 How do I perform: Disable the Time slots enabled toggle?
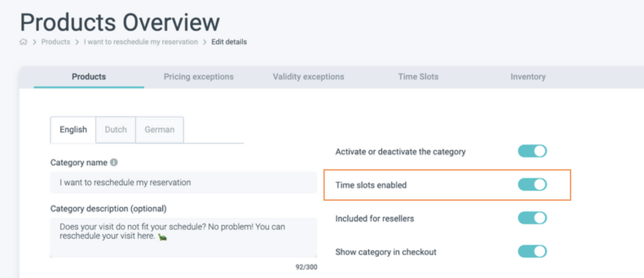[x=532, y=184]
